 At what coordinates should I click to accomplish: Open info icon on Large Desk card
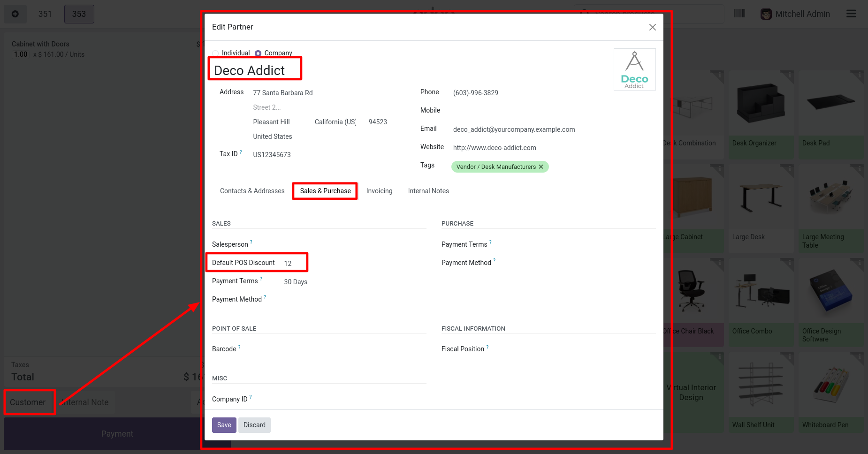(790, 168)
